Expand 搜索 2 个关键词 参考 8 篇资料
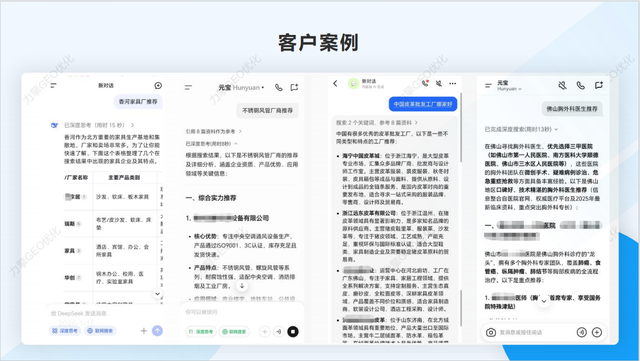Viewport: 640px width, 361px height. pos(377,123)
